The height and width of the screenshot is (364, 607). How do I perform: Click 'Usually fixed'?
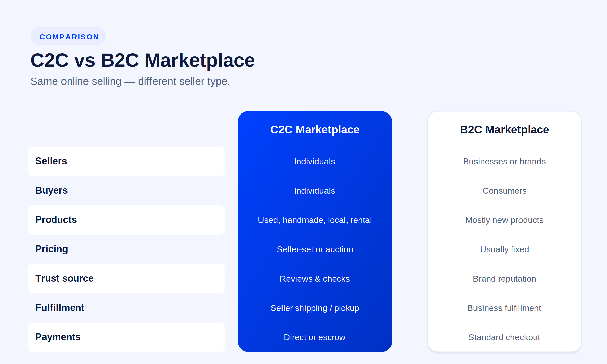point(505,249)
